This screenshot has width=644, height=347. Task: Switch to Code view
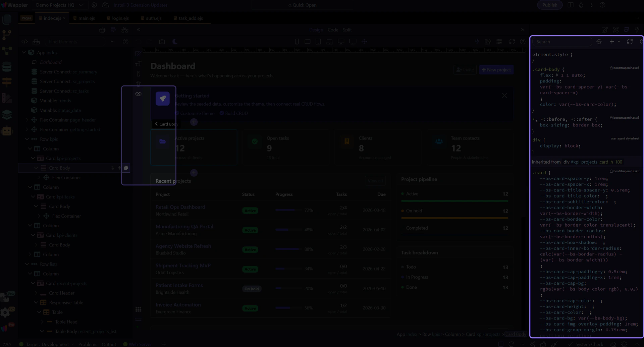(x=333, y=30)
